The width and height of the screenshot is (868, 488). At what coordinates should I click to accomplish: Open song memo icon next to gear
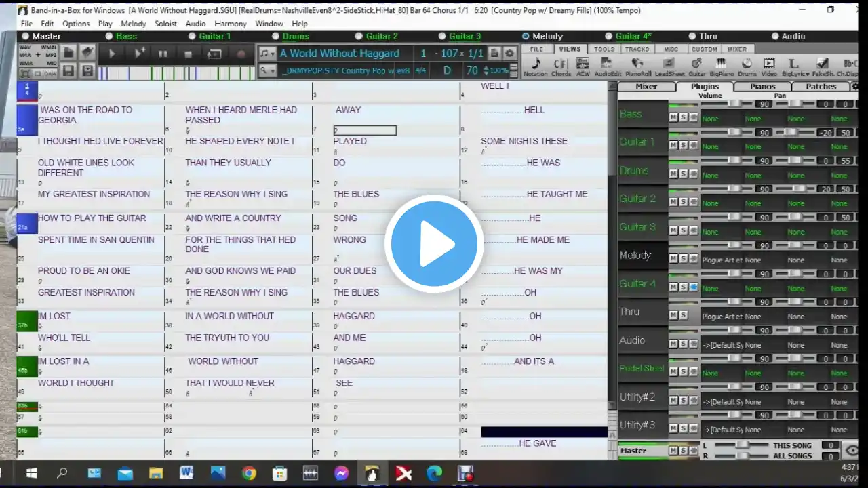(494, 54)
